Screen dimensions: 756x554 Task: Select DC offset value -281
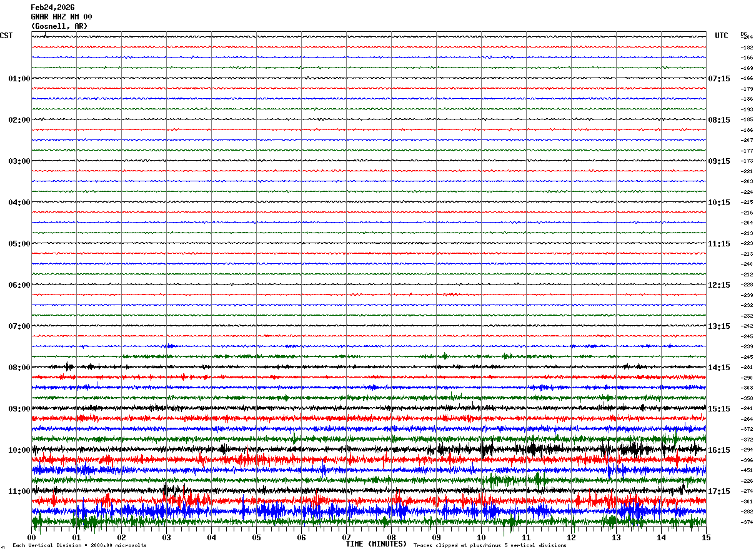tap(747, 368)
